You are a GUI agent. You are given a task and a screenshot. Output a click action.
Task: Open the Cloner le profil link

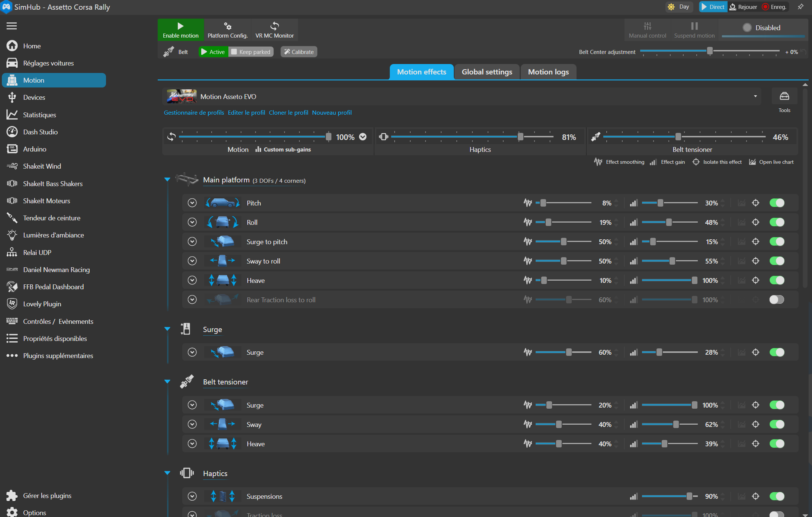point(288,112)
